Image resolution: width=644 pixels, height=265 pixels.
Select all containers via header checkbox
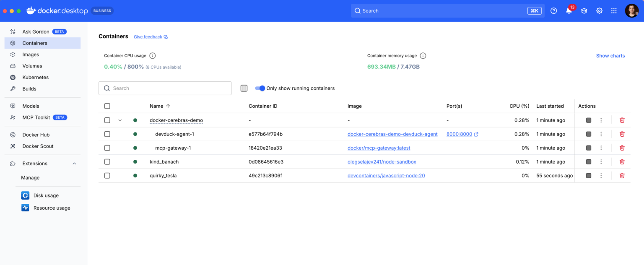click(107, 106)
